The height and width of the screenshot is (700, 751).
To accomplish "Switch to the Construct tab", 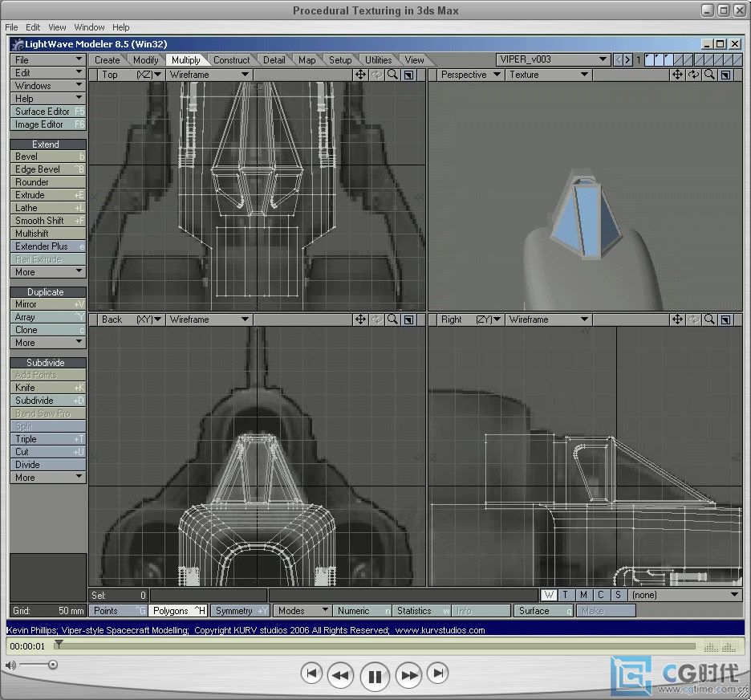I will point(231,60).
